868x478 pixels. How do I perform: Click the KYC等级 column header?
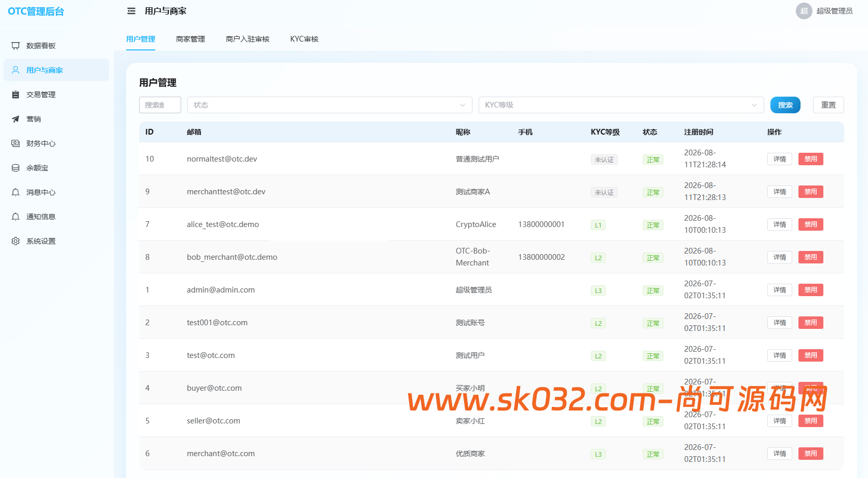(605, 132)
